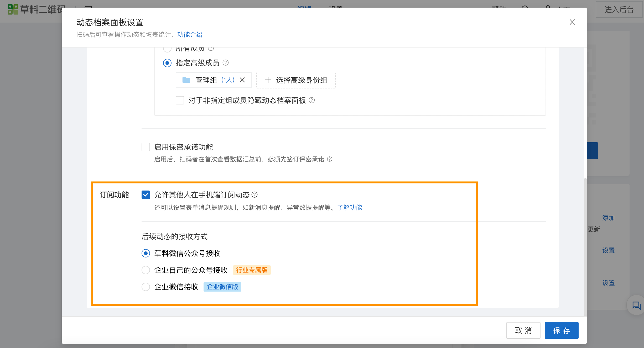
Task: Click the 行业专属版 badge
Action: (x=252, y=270)
